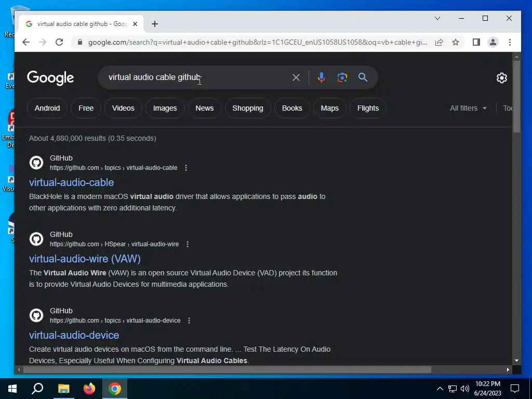Open the Chrome side panel
This screenshot has width=532, height=399.
(476, 42)
